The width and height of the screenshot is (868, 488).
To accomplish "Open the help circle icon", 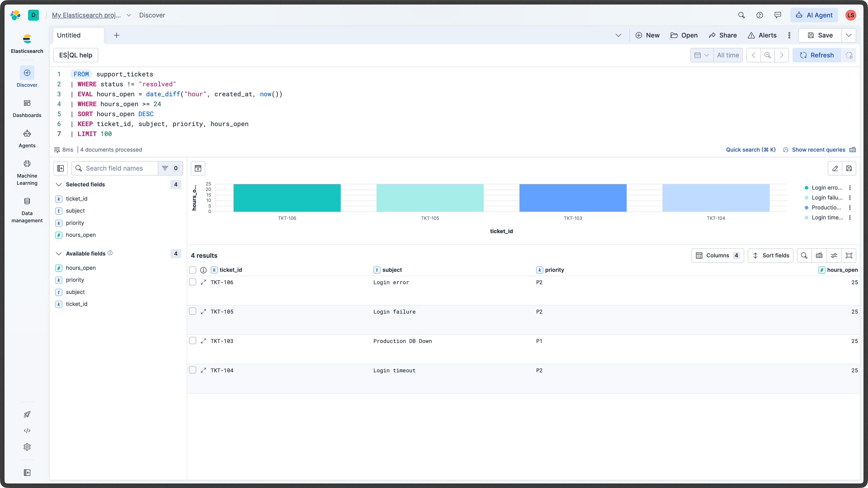I will tap(759, 15).
